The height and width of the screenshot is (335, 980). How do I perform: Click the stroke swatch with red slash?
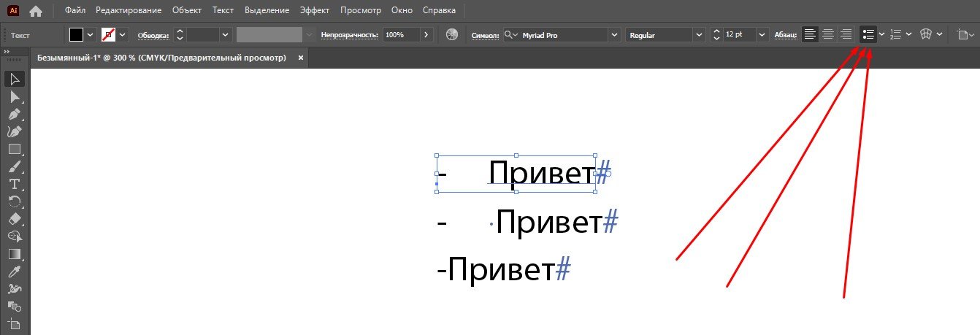coord(109,34)
